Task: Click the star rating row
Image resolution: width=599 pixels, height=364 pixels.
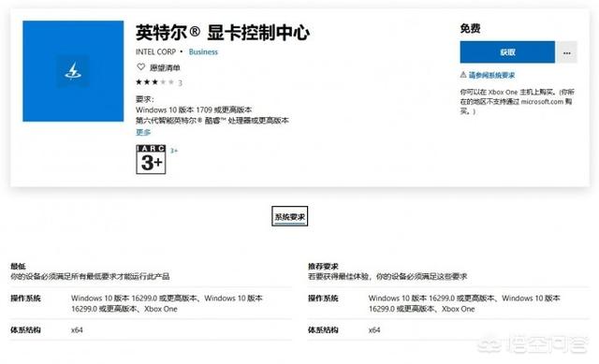Action: pyautogui.click(x=155, y=82)
